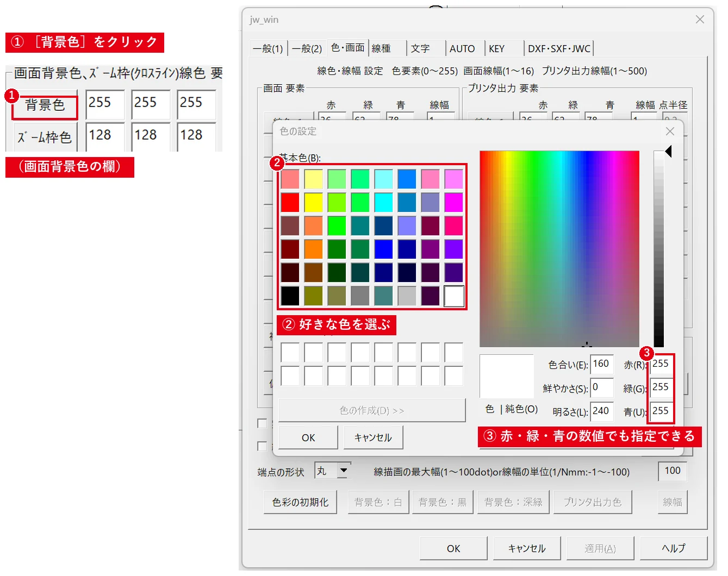
Task: Click the 色彩の初期化 button
Action: (x=301, y=502)
